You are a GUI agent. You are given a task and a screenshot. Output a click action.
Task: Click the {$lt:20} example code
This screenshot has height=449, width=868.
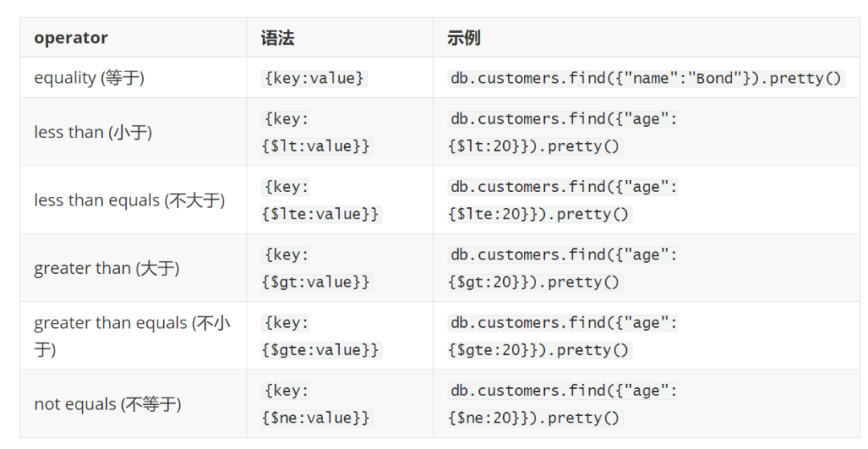point(535,146)
